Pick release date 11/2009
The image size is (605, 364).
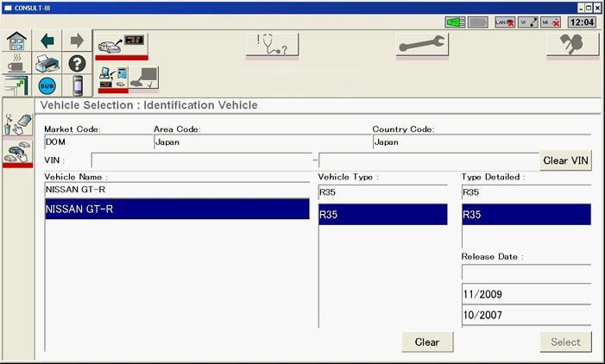526,294
